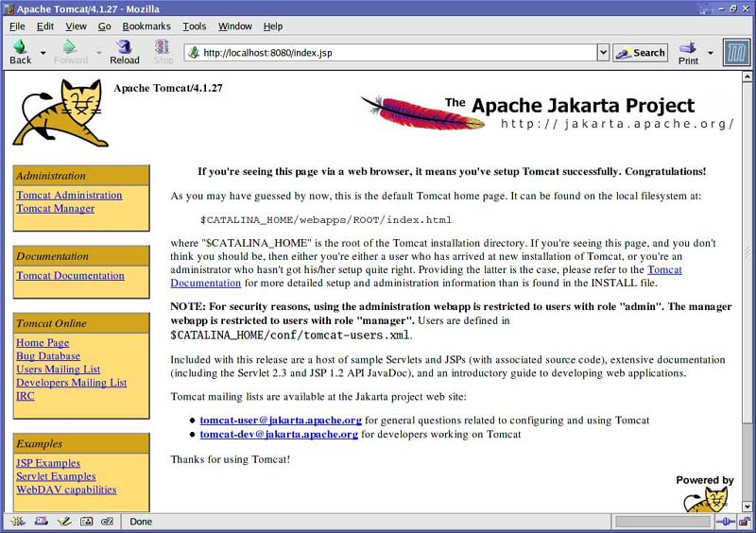This screenshot has width=756, height=533.
Task: Open Mail icon in status bar
Action: tap(41, 522)
